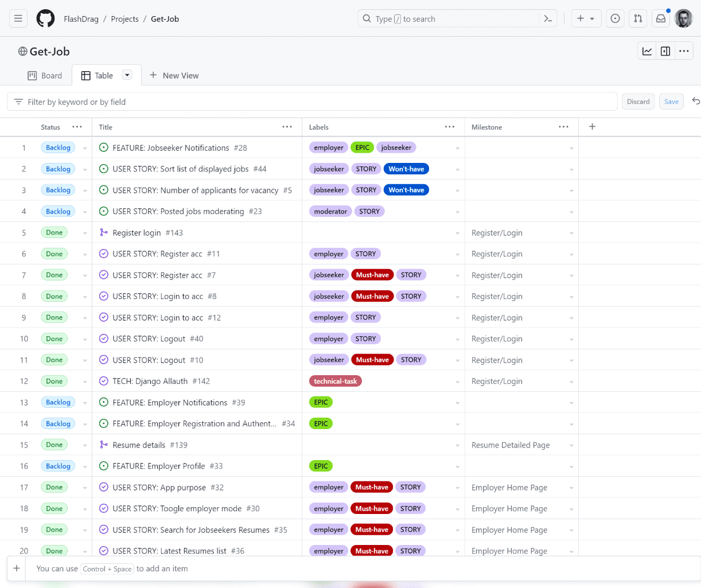Click closed issue icon for Django Allauth
The image size is (701, 588).
(x=104, y=381)
